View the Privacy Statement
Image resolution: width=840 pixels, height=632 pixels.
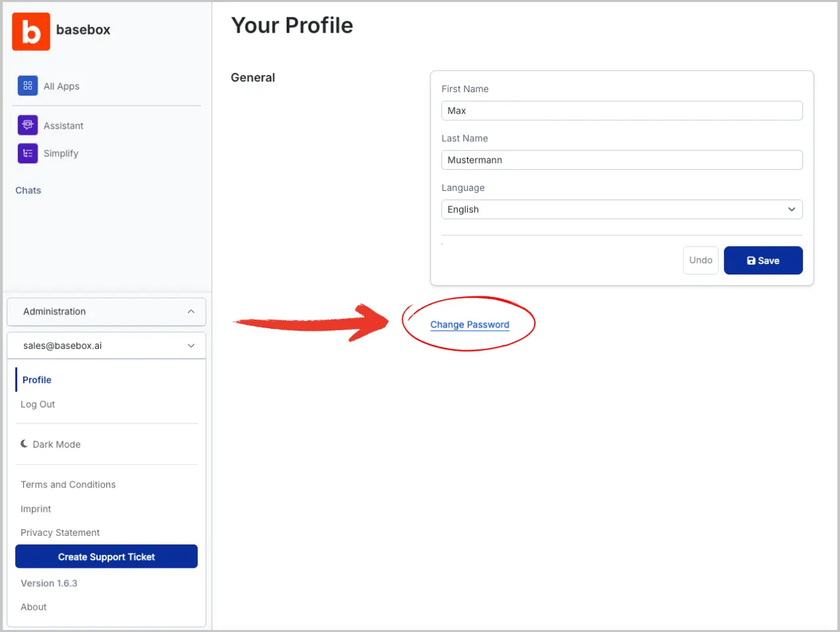pos(60,533)
